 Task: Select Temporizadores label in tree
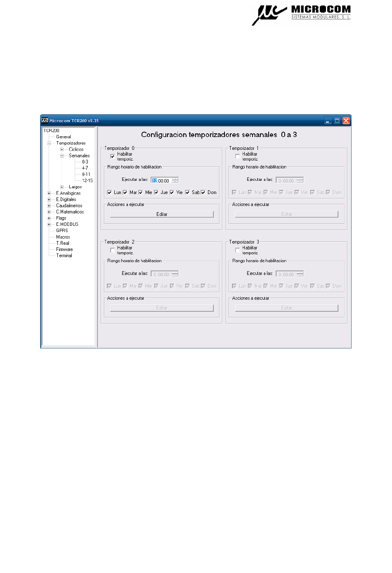click(71, 143)
